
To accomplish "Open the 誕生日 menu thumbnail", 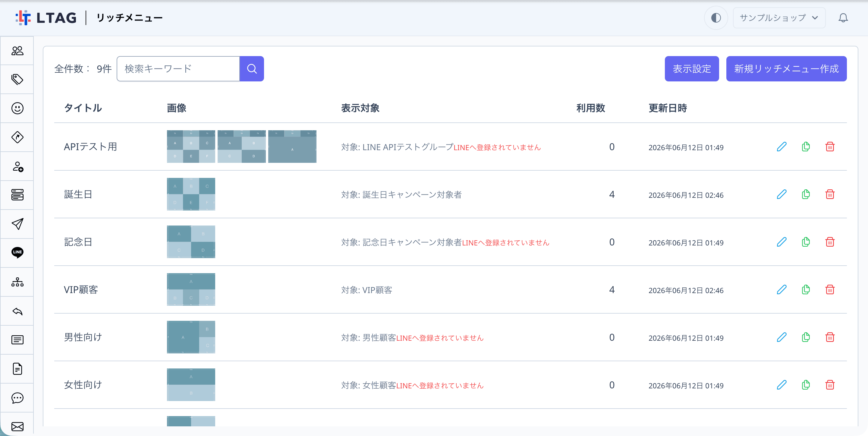I will pos(191,194).
